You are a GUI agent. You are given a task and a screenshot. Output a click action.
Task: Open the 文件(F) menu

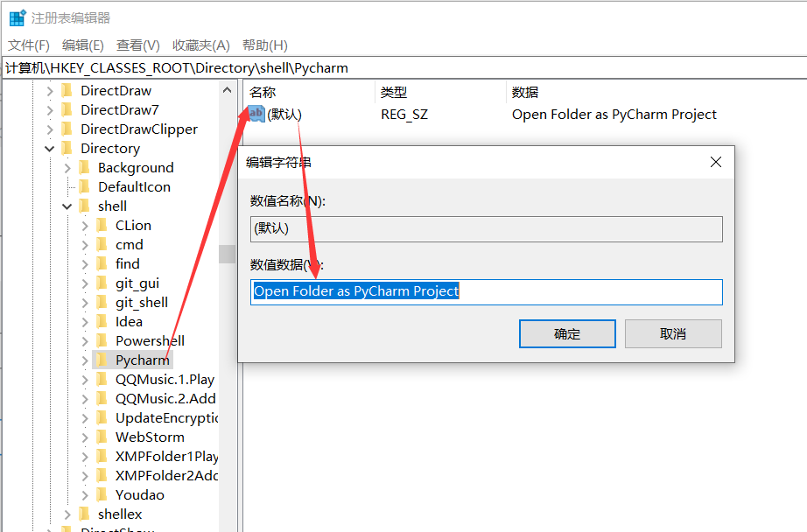(x=26, y=45)
